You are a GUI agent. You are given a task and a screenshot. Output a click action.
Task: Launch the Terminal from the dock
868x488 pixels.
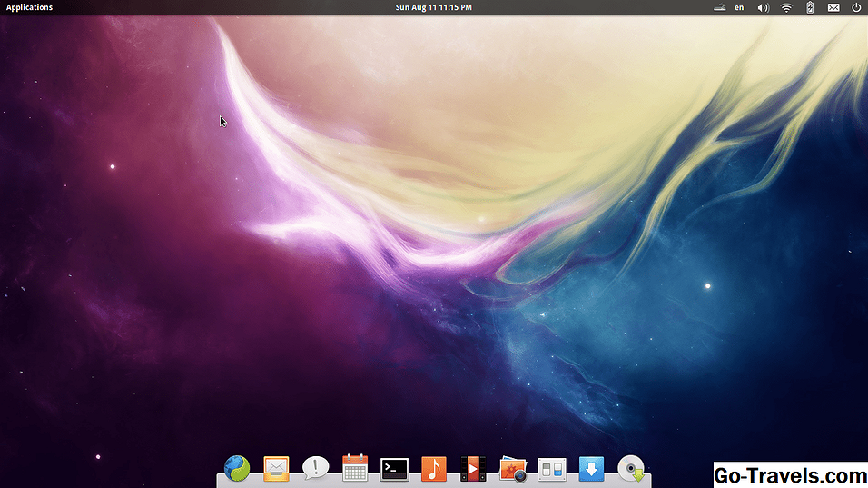[394, 469]
